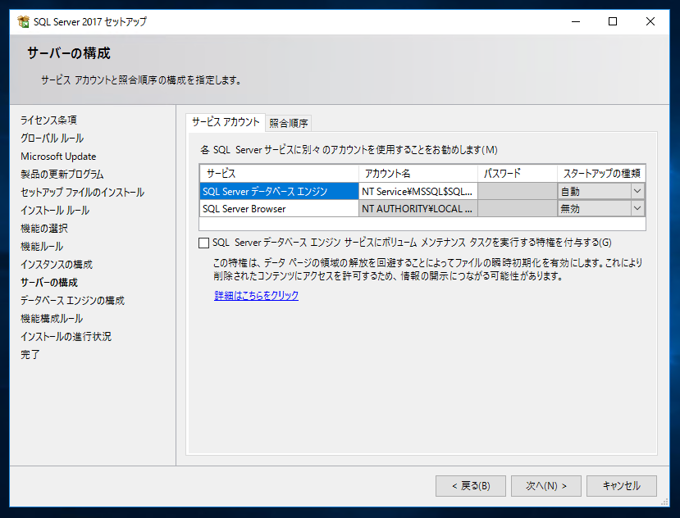The width and height of the screenshot is (680, 518).
Task: Click セットアップ ファイルのインストール step
Action: click(x=82, y=193)
